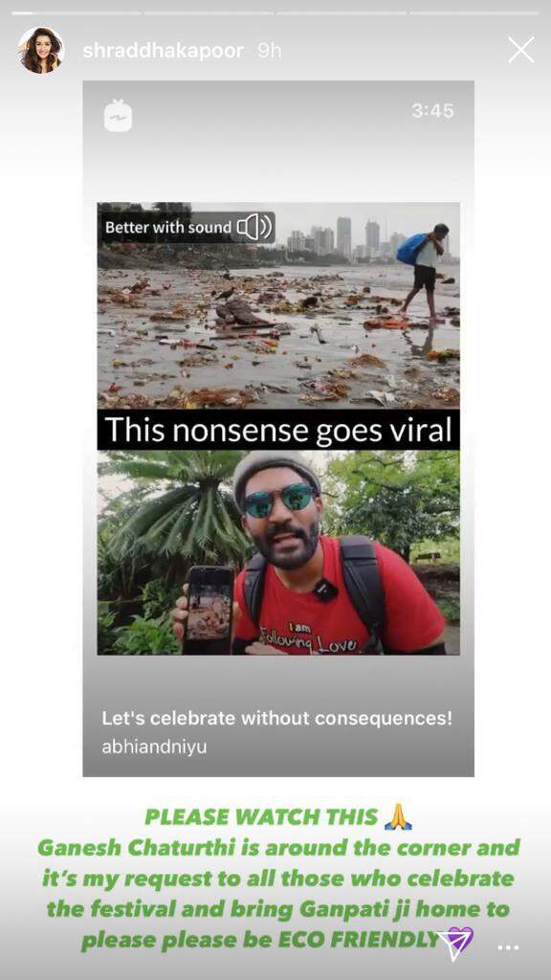
Task: Jump to the third story progress segment
Action: pyautogui.click(x=342, y=12)
